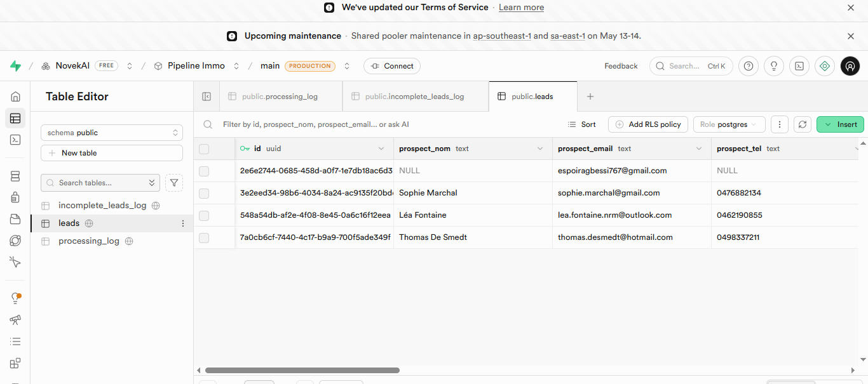The image size is (868, 384).
Task: Click the horizontal scrollbar thumb
Action: click(302, 370)
